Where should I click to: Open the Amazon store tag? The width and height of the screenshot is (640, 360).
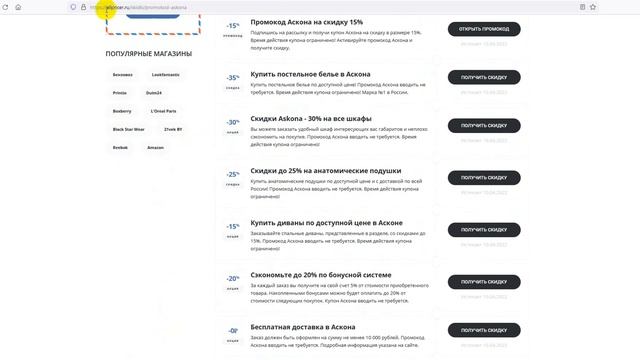pyautogui.click(x=156, y=148)
